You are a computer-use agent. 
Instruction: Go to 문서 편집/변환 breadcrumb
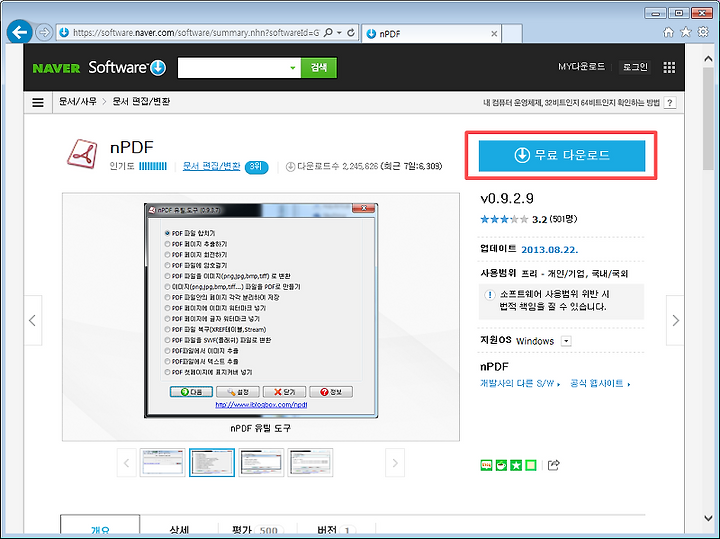[x=141, y=101]
